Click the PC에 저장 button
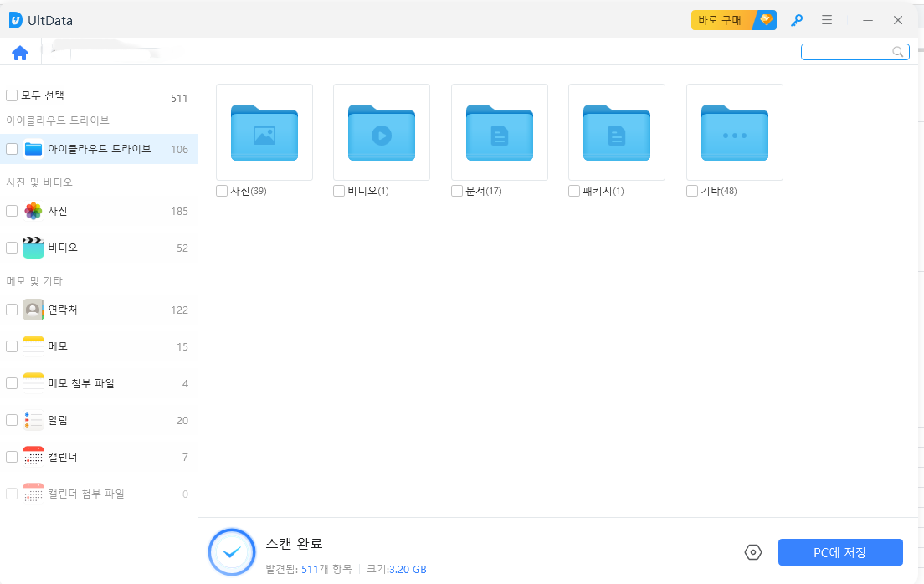 pyautogui.click(x=840, y=552)
